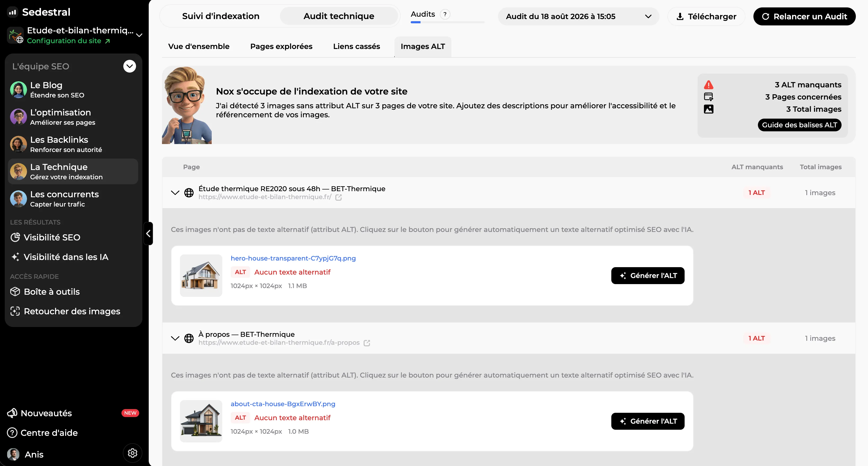Click the 1 ALT badge in À propos row
Screen dimensions: 868x466
pyautogui.click(x=757, y=338)
